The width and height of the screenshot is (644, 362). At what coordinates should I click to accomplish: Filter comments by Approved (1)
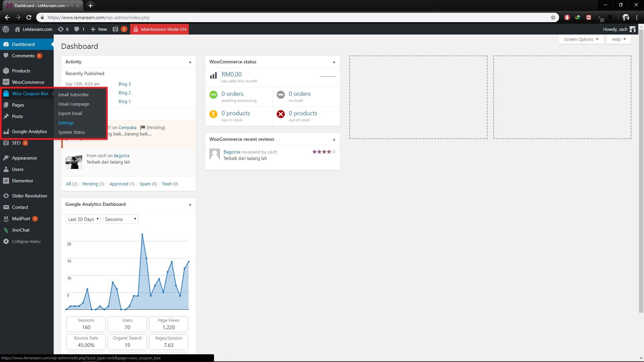(122, 184)
